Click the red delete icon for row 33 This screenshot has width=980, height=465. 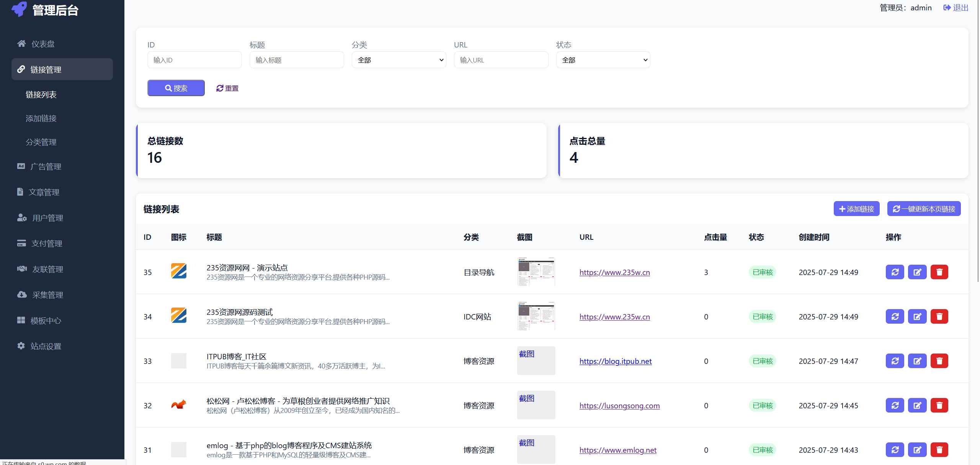pos(939,361)
